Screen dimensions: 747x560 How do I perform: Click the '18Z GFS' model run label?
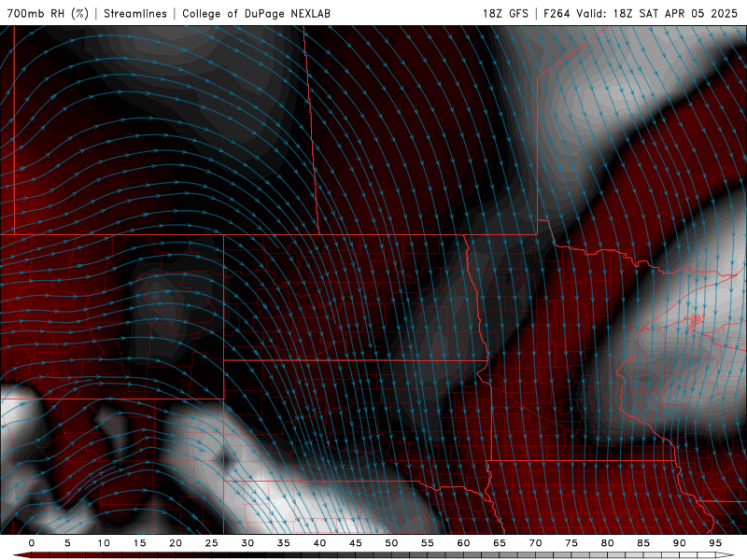[x=505, y=13]
